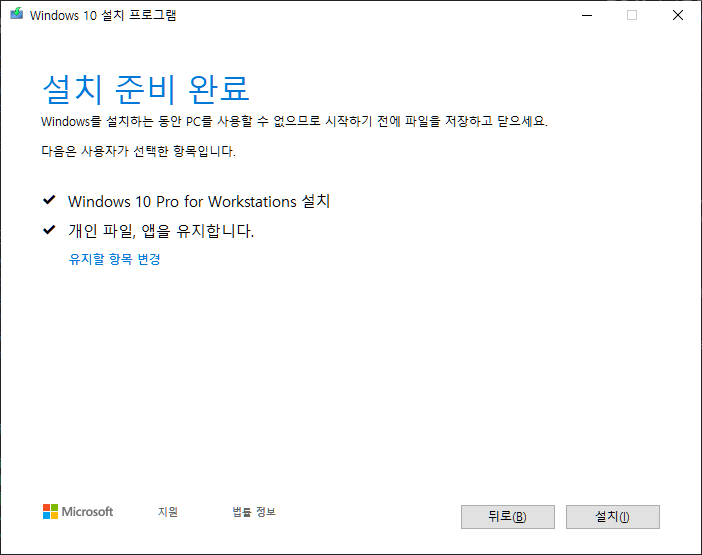The height and width of the screenshot is (555, 702).
Task: Click the Microsoft logo
Action: click(78, 512)
